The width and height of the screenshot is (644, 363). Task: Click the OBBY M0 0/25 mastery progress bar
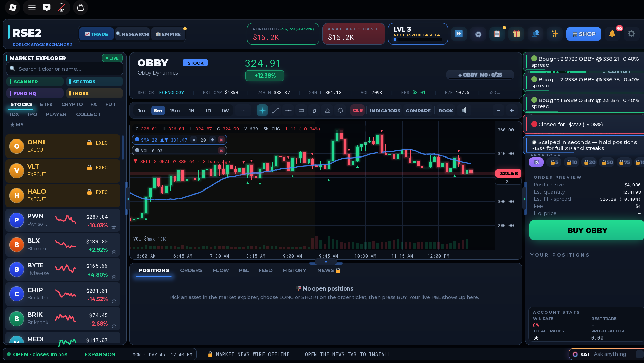pyautogui.click(x=480, y=75)
